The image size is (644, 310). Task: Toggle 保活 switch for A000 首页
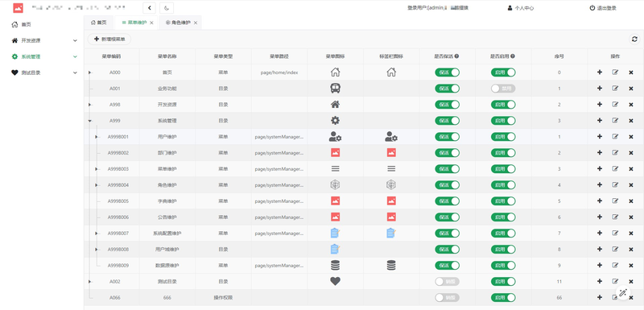tap(448, 72)
